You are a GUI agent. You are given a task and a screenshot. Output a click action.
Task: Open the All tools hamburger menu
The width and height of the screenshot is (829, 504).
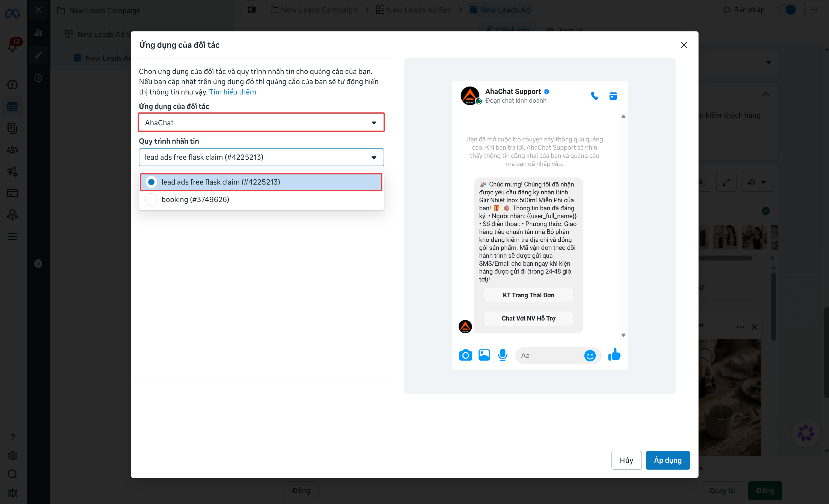click(13, 236)
